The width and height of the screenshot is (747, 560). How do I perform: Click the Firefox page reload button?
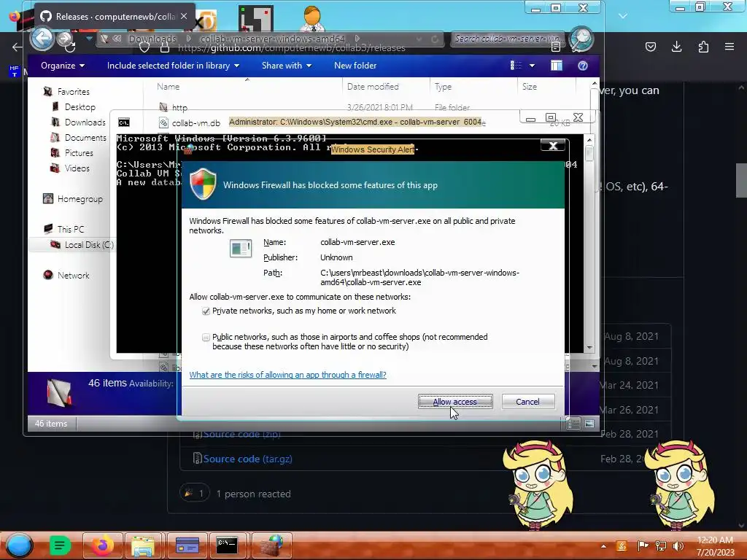(70, 47)
